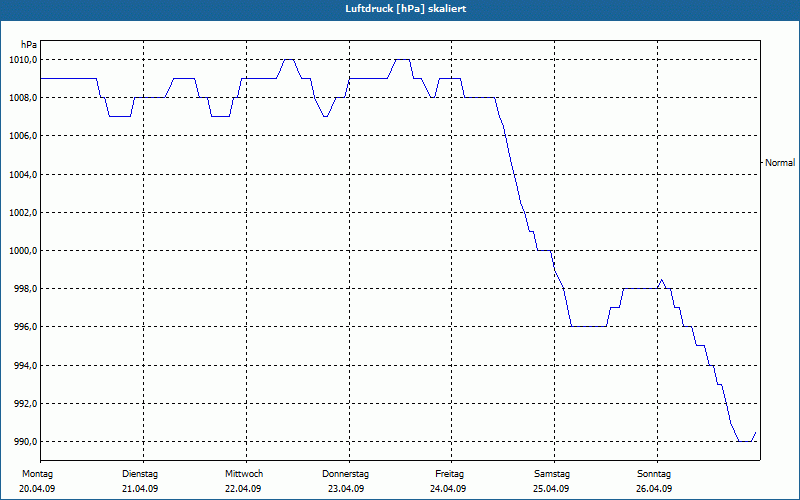Select the 'Freitag' day label

click(449, 474)
